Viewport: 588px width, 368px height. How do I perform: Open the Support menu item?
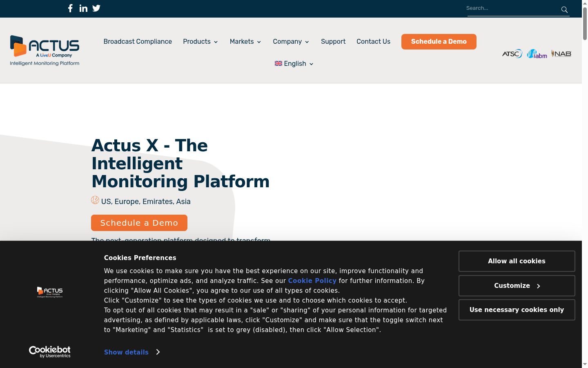[x=333, y=42]
